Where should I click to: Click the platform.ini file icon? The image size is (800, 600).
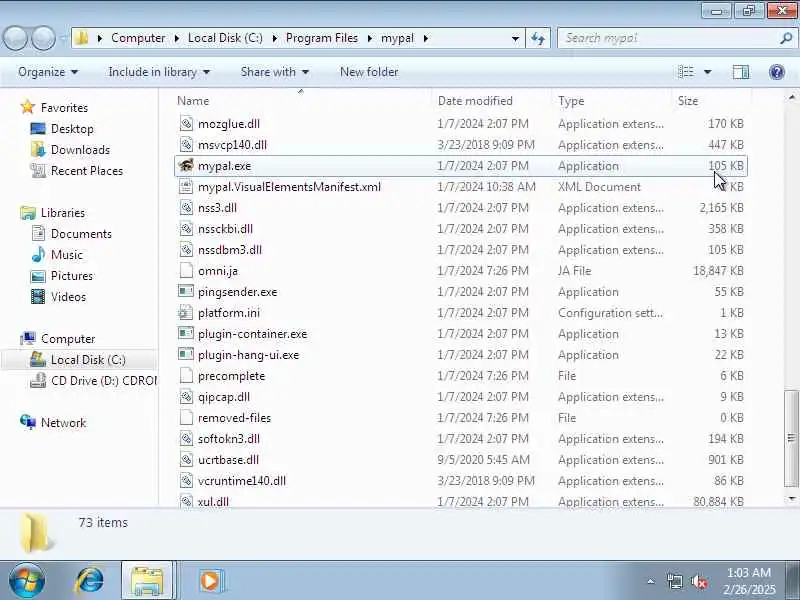coord(186,313)
